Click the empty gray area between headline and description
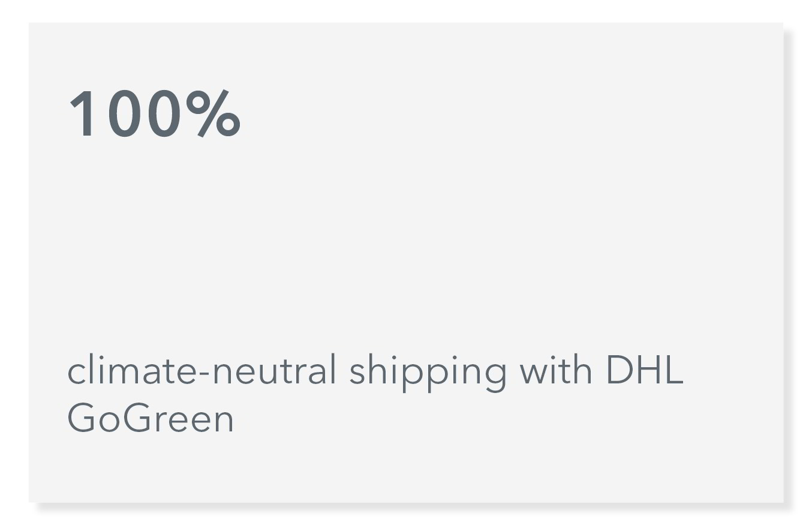 coord(405,246)
